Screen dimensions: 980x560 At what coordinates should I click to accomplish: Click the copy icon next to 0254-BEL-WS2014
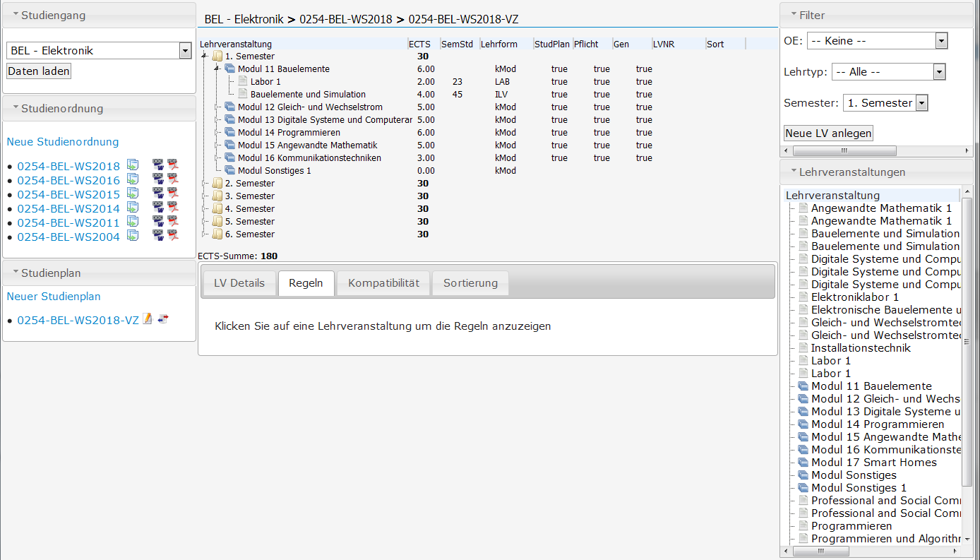[x=133, y=208]
